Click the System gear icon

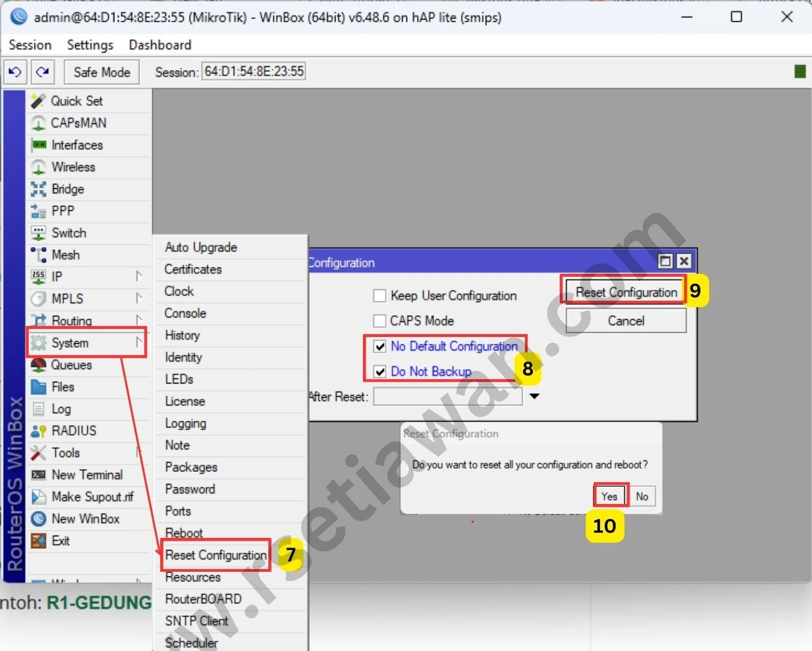(38, 343)
